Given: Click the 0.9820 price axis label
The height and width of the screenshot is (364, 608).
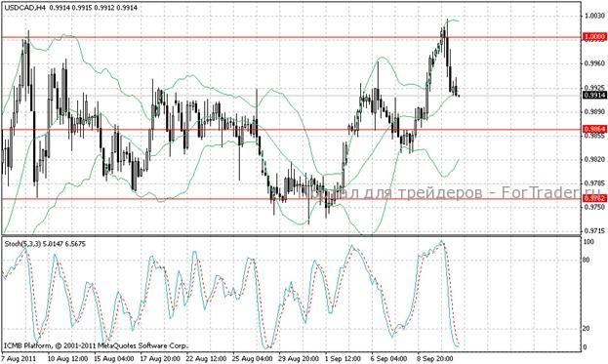Looking at the screenshot, I should pyautogui.click(x=594, y=159).
